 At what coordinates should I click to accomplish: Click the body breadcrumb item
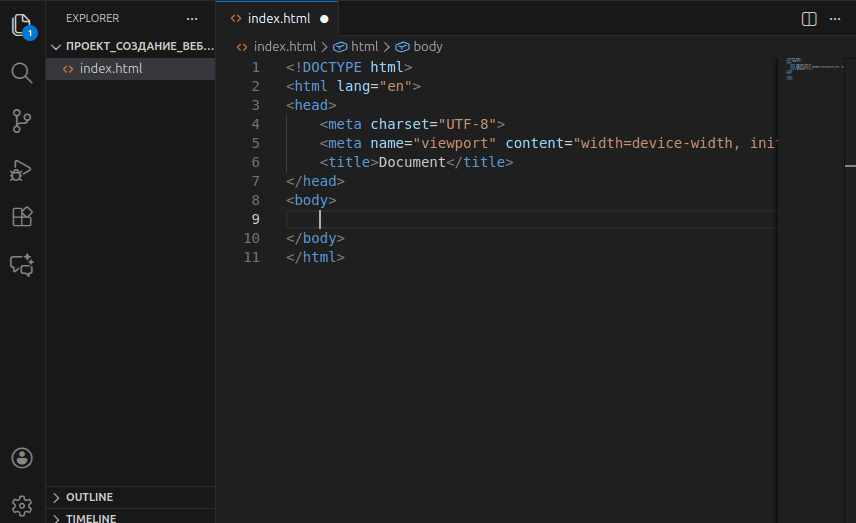(427, 46)
